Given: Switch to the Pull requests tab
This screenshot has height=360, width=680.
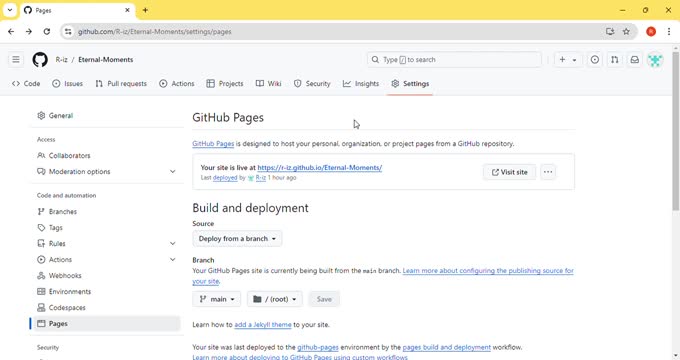Looking at the screenshot, I should (121, 84).
